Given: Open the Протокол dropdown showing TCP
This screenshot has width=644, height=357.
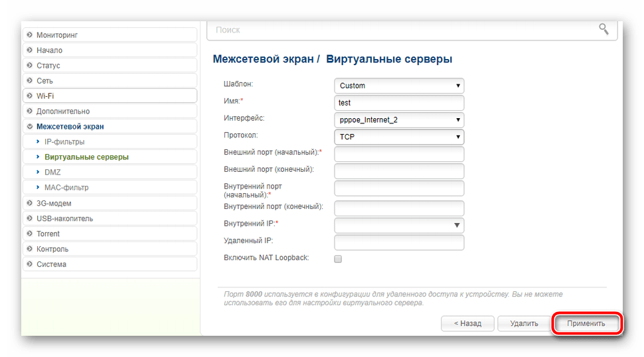Looking at the screenshot, I should tap(399, 137).
